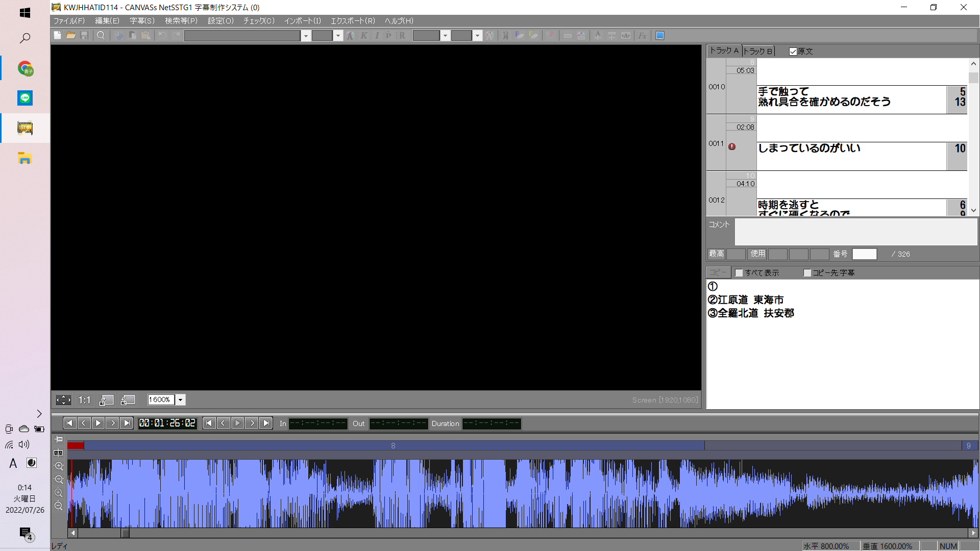Switch to トラック B tab
This screenshot has height=551, width=980.
tap(758, 51)
